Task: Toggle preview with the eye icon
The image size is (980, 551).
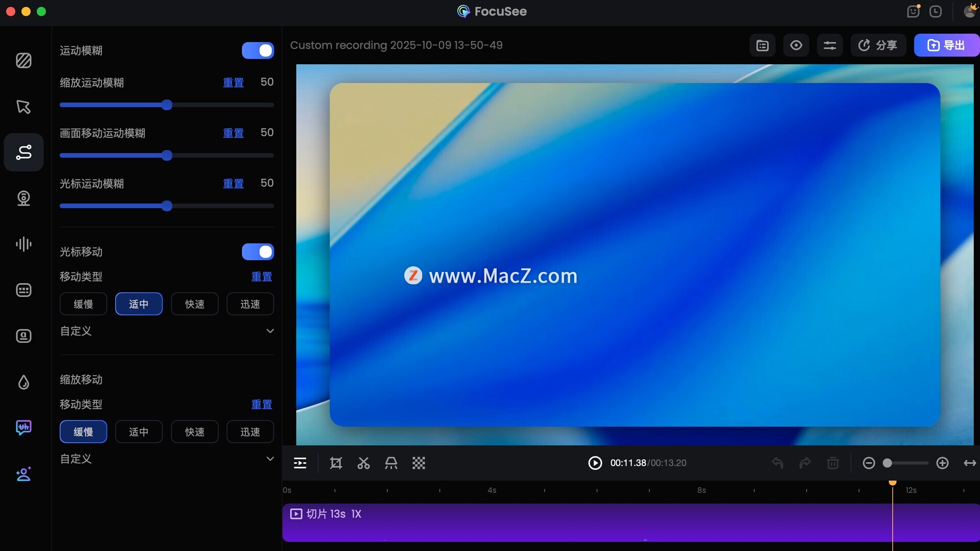Action: [796, 45]
